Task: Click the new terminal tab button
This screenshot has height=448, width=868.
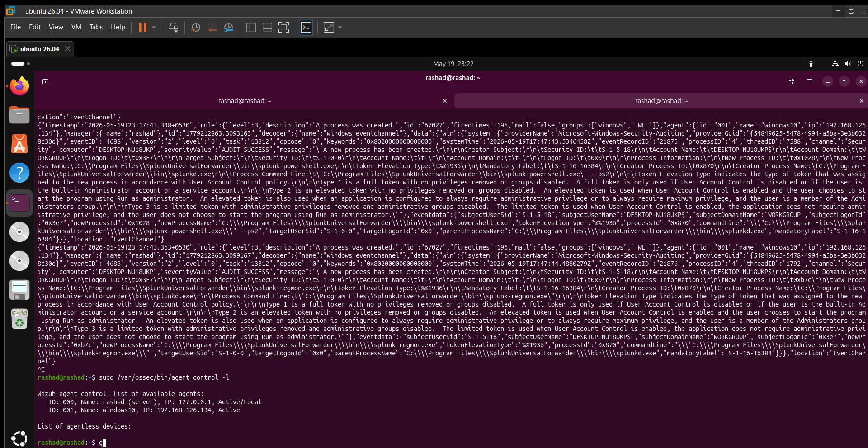Action: tap(45, 81)
